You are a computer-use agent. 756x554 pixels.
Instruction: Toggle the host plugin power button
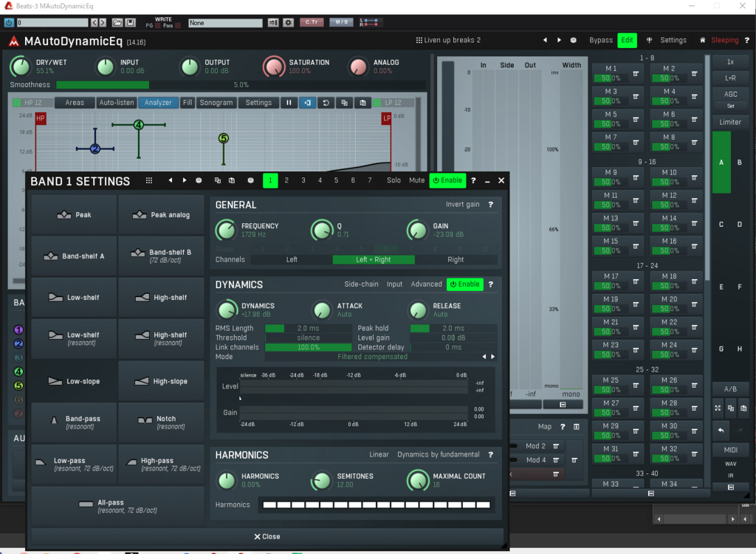(9, 23)
